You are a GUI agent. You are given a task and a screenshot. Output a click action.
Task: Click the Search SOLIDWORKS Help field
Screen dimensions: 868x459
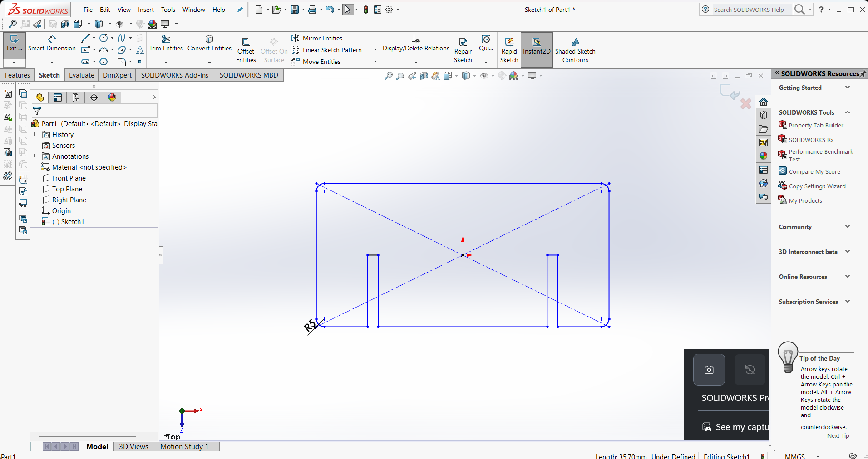[x=751, y=10]
